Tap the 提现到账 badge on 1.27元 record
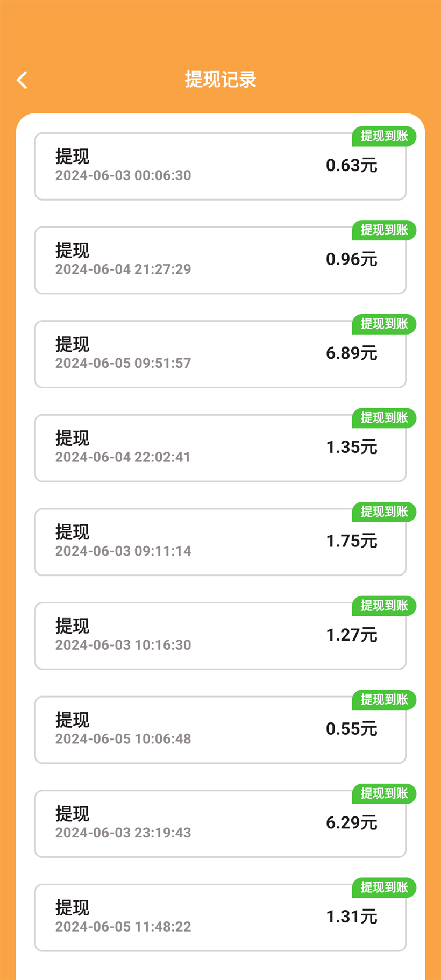This screenshot has height=980, width=441. (x=384, y=606)
